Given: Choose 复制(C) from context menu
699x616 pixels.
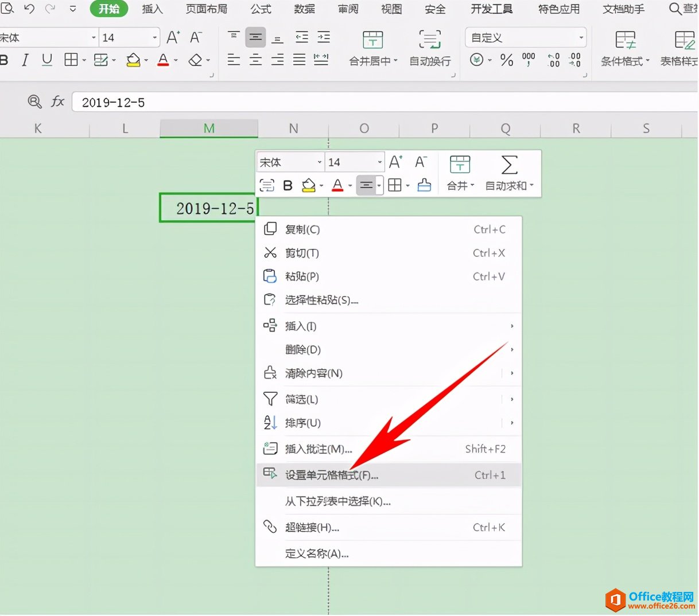Looking at the screenshot, I should click(389, 229).
